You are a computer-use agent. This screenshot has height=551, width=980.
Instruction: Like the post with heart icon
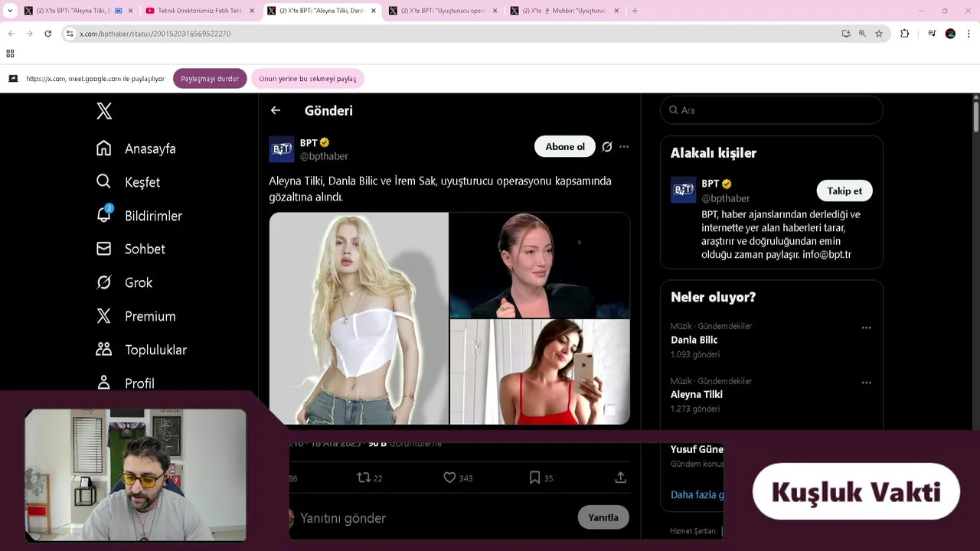pos(449,478)
